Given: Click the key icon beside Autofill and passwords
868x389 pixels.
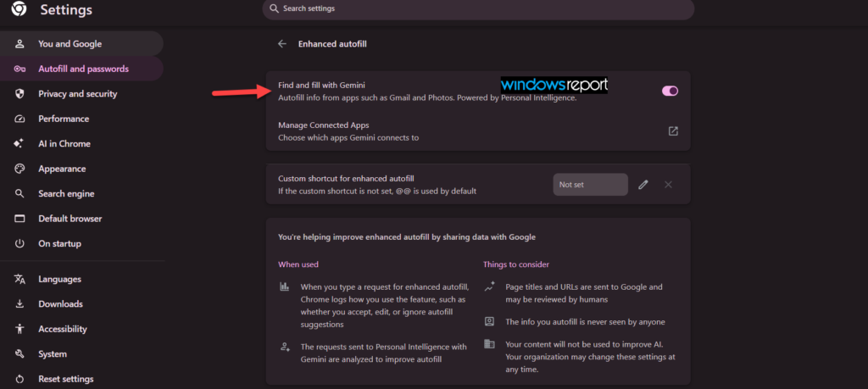Looking at the screenshot, I should click(20, 69).
